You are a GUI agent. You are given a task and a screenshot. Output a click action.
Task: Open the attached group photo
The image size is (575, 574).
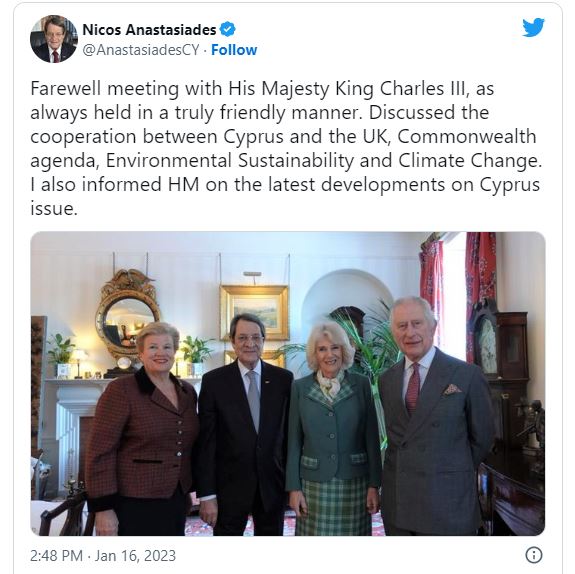pyautogui.click(x=288, y=384)
